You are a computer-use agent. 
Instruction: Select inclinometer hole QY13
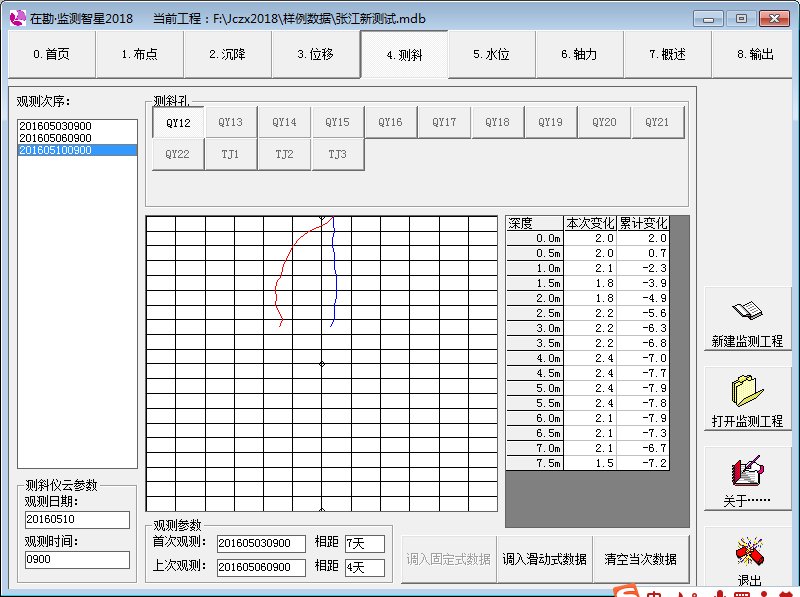point(231,122)
